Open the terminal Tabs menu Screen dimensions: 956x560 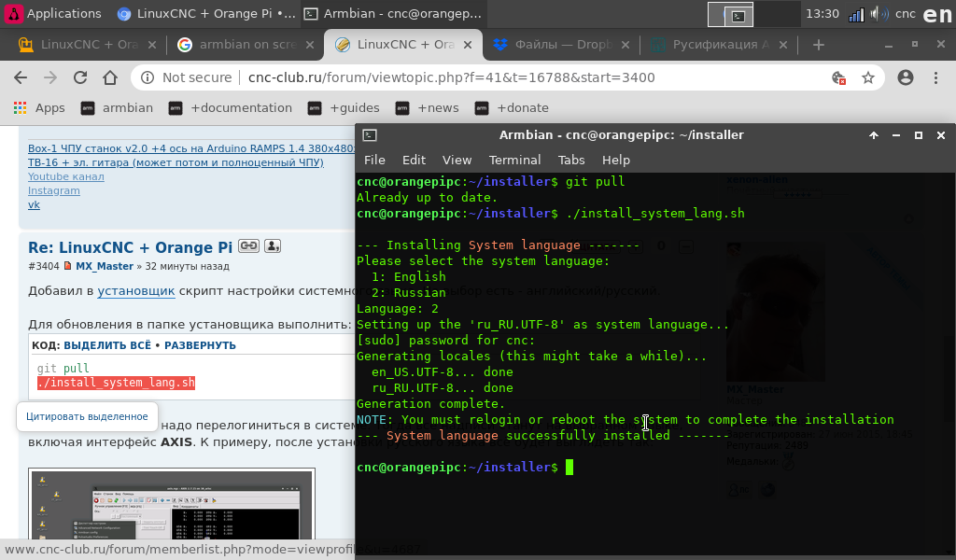[x=571, y=160]
